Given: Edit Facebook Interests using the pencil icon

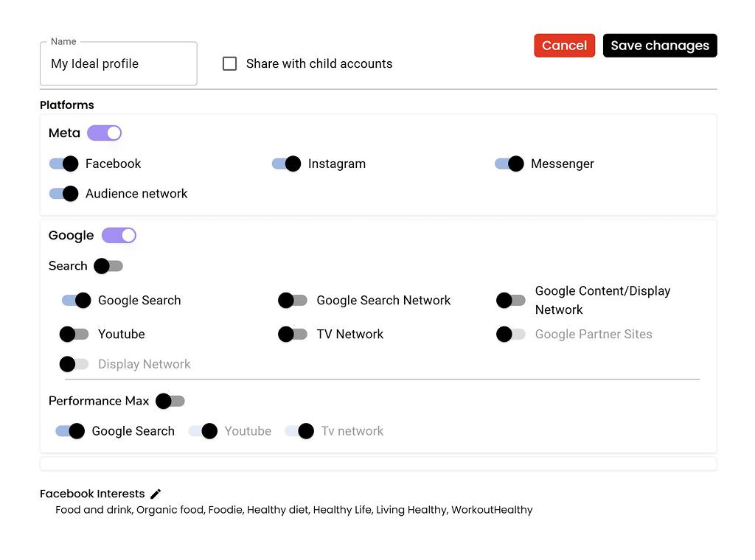Looking at the screenshot, I should [155, 494].
